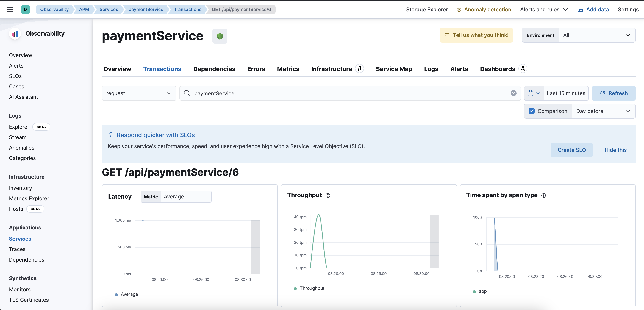The height and width of the screenshot is (310, 644).
Task: Click the speech bubble feedback icon
Action: [447, 35]
